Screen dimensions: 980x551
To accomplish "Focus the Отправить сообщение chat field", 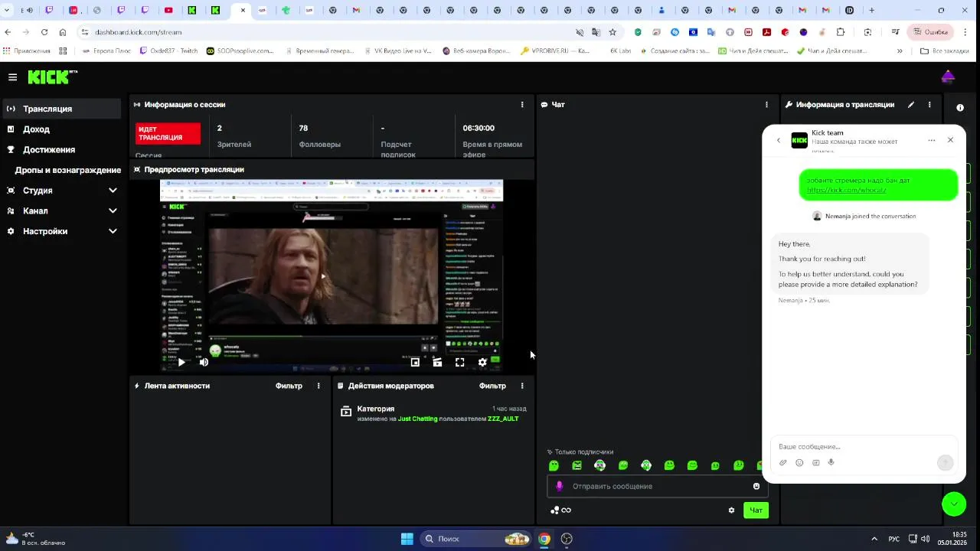I will coord(658,486).
